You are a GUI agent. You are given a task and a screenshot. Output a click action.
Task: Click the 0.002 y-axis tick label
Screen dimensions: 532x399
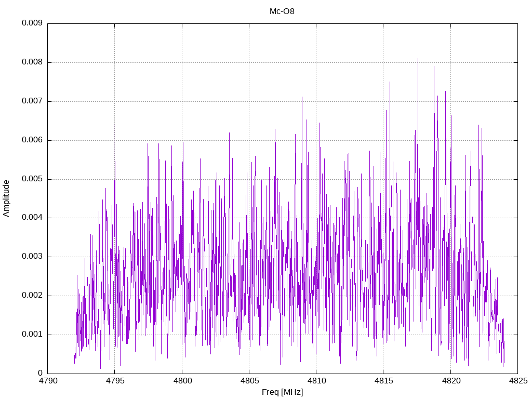(32, 296)
